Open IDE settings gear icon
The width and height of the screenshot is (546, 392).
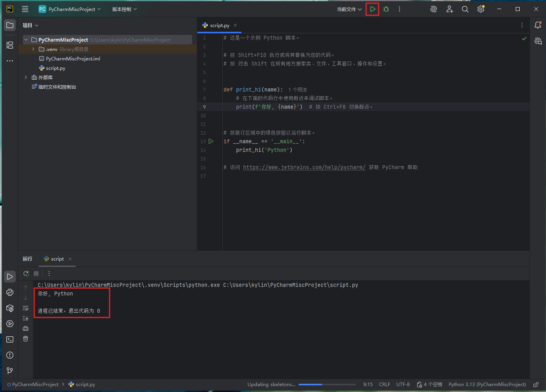[481, 9]
